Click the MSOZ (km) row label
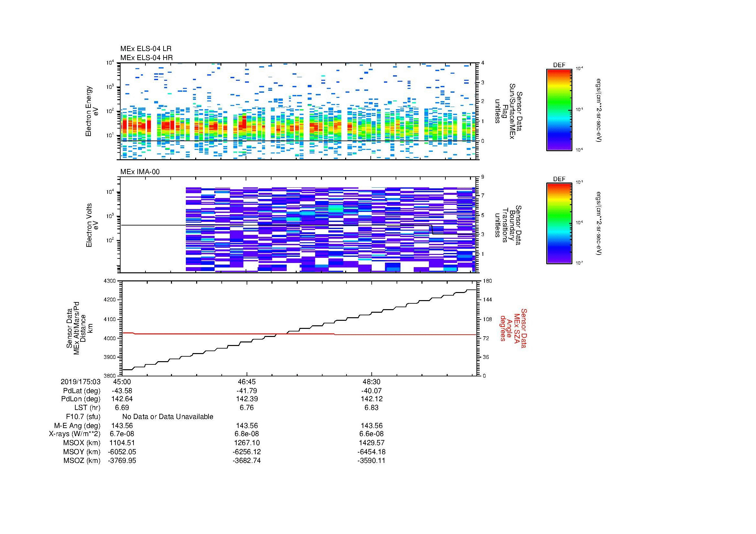 pyautogui.click(x=82, y=461)
